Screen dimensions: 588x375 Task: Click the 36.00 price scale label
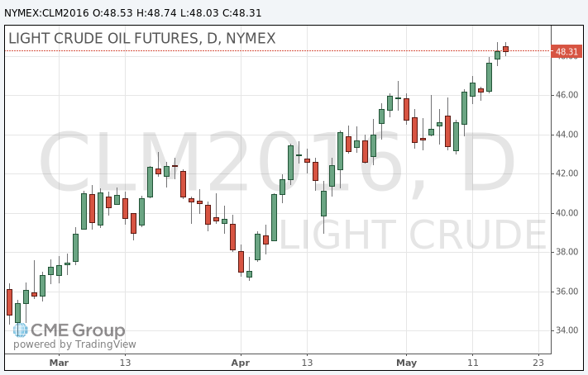click(566, 292)
